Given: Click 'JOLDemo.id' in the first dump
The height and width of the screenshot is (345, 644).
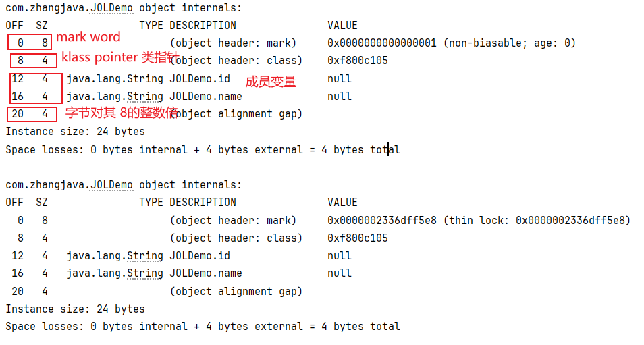Looking at the screenshot, I should point(200,78).
